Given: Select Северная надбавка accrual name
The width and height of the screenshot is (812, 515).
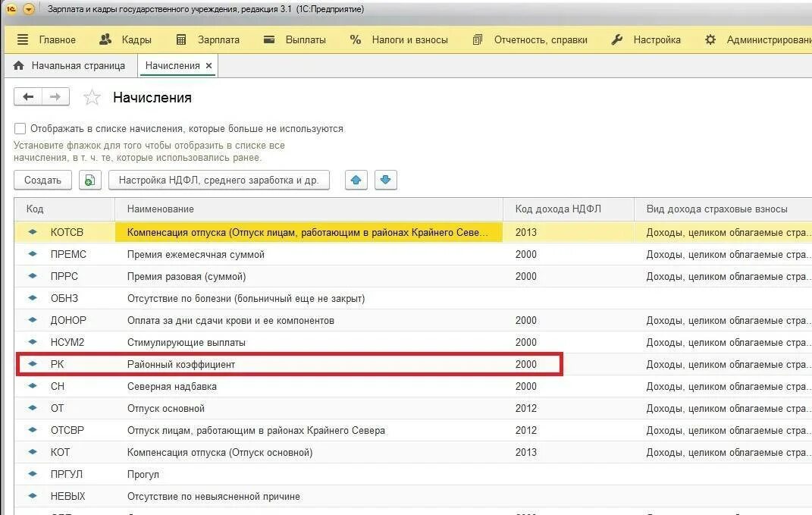Looking at the screenshot, I should pos(172,387).
